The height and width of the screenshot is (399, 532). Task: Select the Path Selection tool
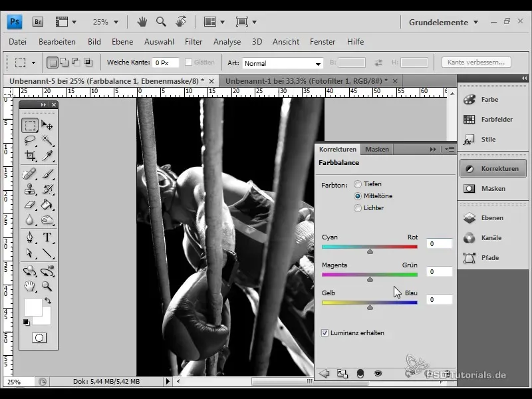point(30,253)
